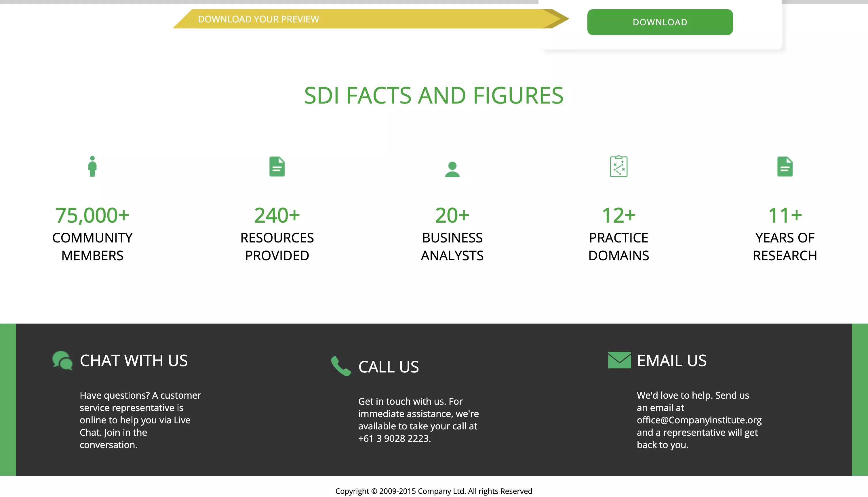This screenshot has height=497, width=868.
Task: Click the Resources Provided label
Action: [277, 247]
